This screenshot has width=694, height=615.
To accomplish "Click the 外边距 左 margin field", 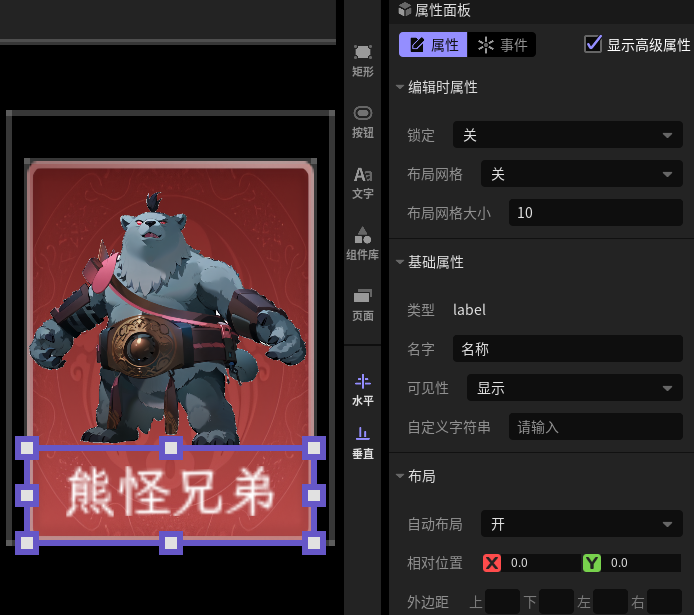I will 610,602.
